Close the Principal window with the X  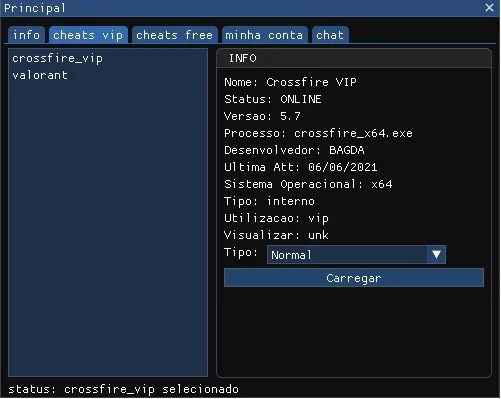click(489, 8)
